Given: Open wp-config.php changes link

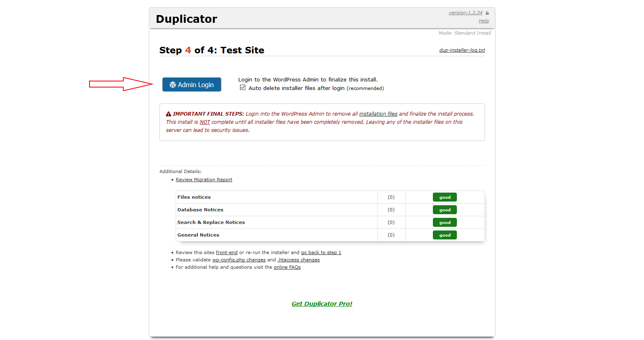Looking at the screenshot, I should click(239, 260).
